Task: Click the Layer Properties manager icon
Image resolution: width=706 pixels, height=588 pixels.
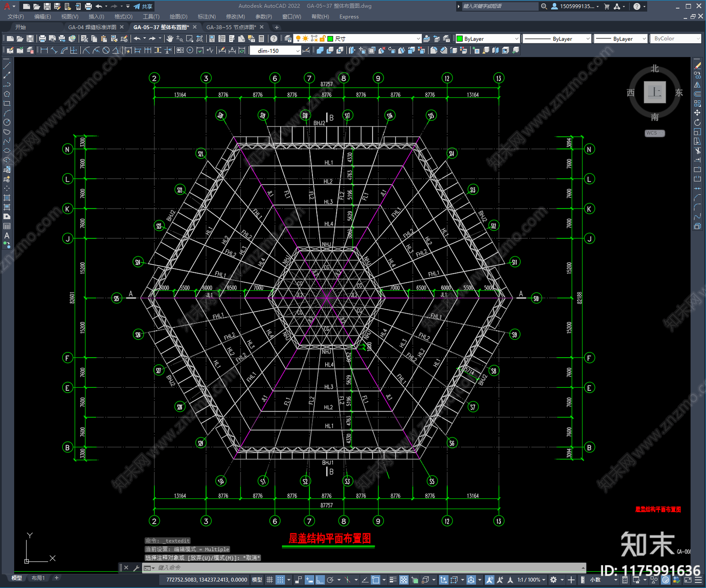Action: 288,39
